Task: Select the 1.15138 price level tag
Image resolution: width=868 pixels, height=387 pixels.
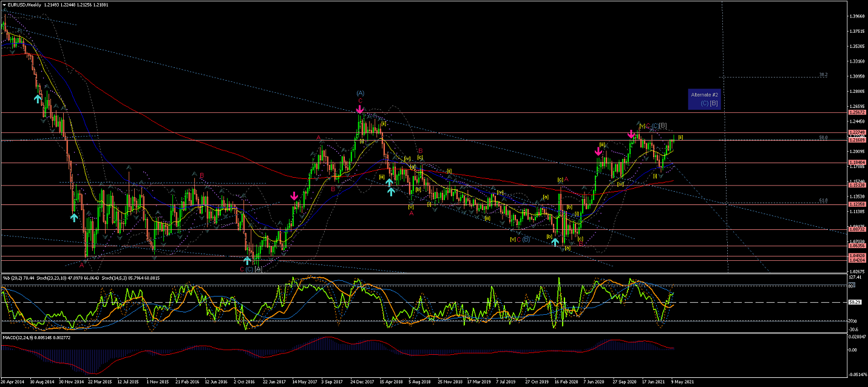Action: 856,186
